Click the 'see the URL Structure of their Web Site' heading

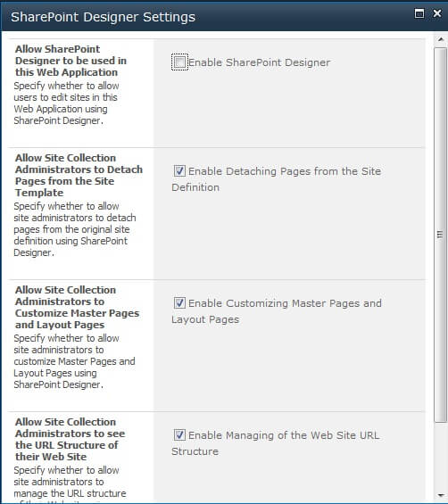[x=70, y=439]
